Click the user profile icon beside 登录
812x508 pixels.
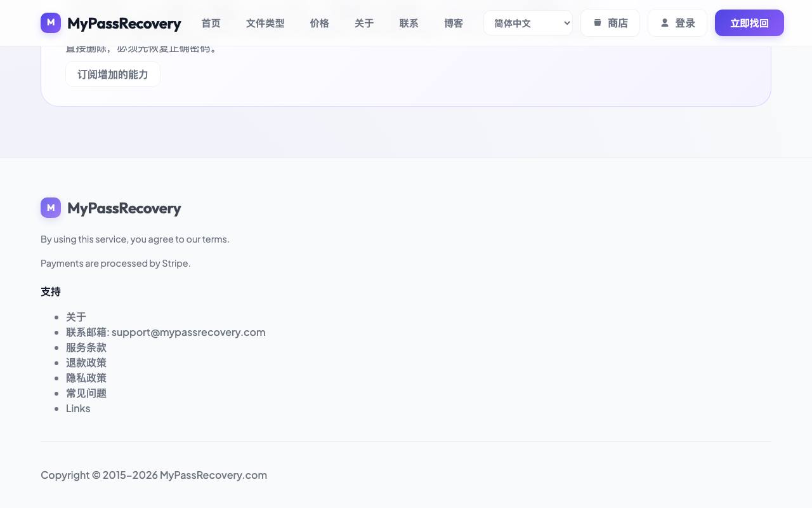(x=664, y=23)
